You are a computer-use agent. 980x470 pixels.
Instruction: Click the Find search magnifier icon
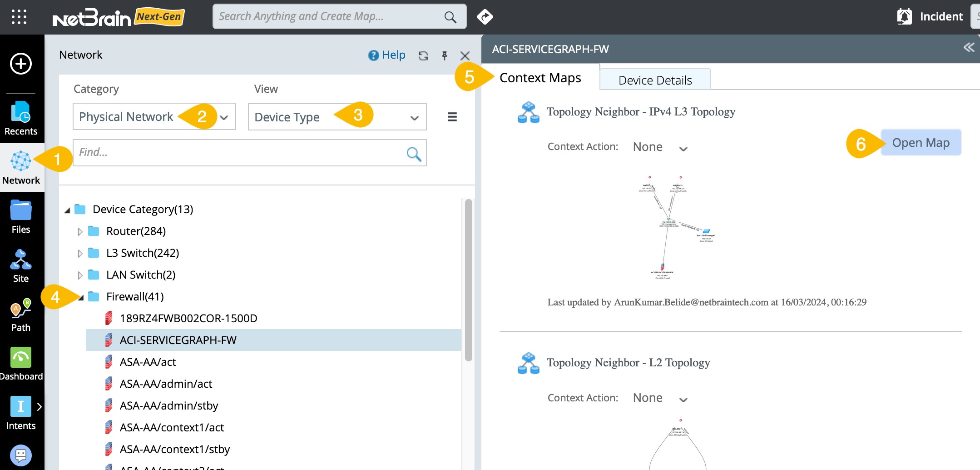click(414, 154)
